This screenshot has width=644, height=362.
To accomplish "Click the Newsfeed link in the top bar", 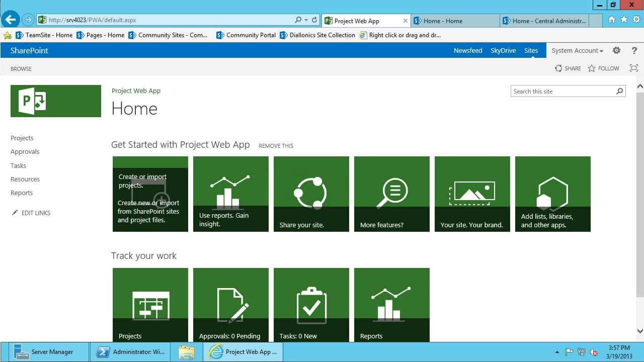I will coord(468,50).
